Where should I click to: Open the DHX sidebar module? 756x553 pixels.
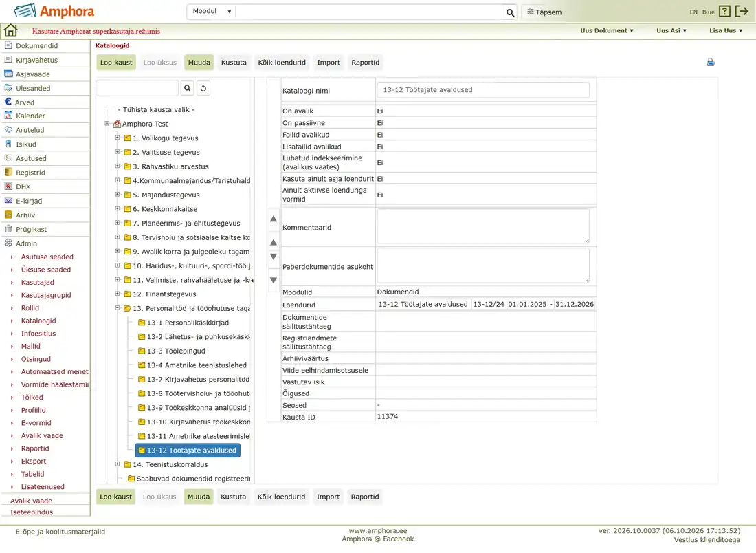pyautogui.click(x=23, y=187)
